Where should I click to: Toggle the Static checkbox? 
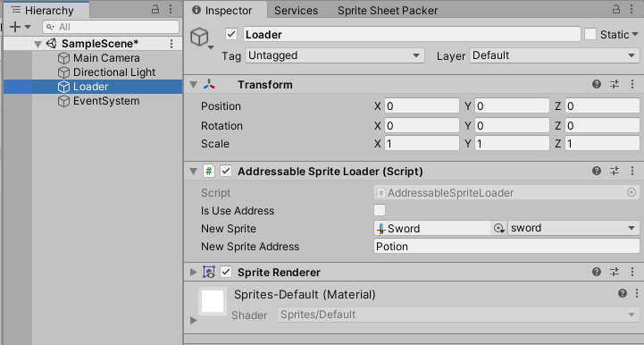590,34
